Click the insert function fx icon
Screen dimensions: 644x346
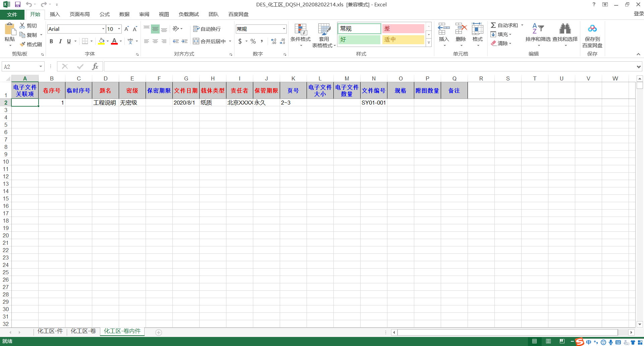click(x=95, y=66)
